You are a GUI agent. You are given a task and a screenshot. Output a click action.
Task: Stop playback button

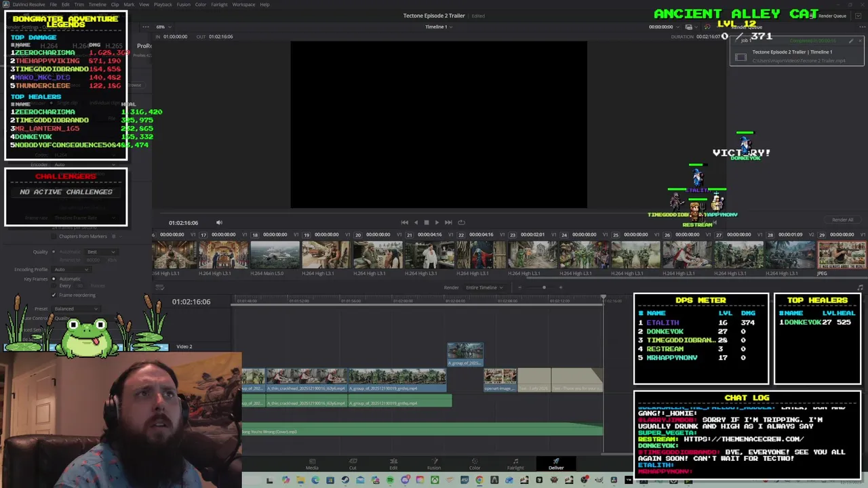point(426,222)
